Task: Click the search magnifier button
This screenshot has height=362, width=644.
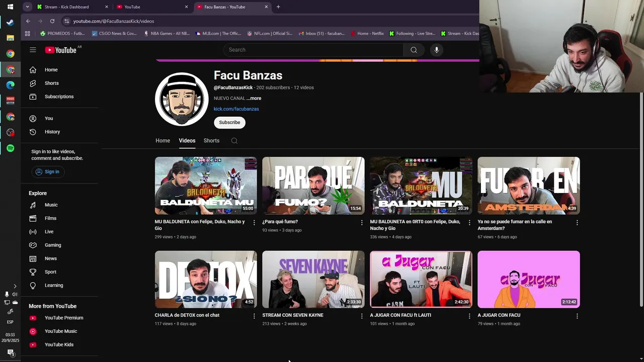Action: coord(414,50)
